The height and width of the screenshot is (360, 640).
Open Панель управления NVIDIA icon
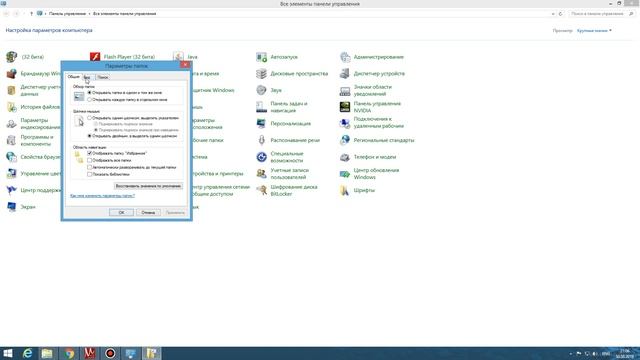(345, 107)
